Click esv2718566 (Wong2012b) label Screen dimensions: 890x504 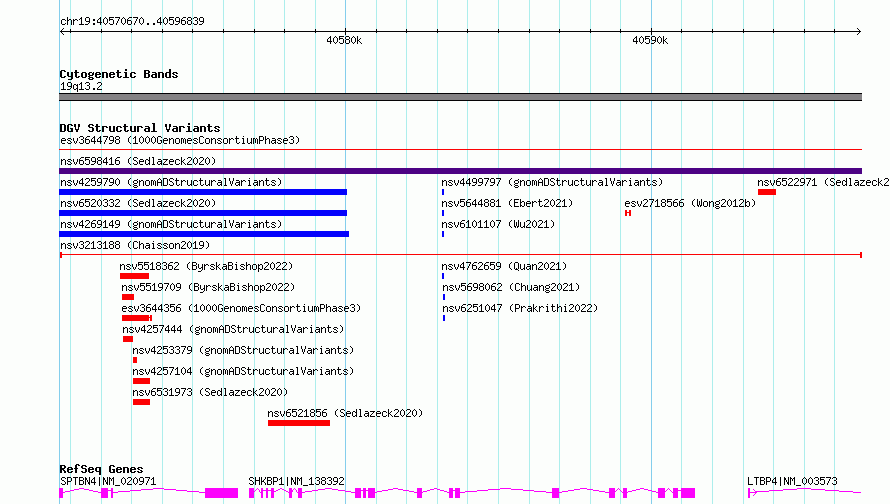(x=690, y=203)
